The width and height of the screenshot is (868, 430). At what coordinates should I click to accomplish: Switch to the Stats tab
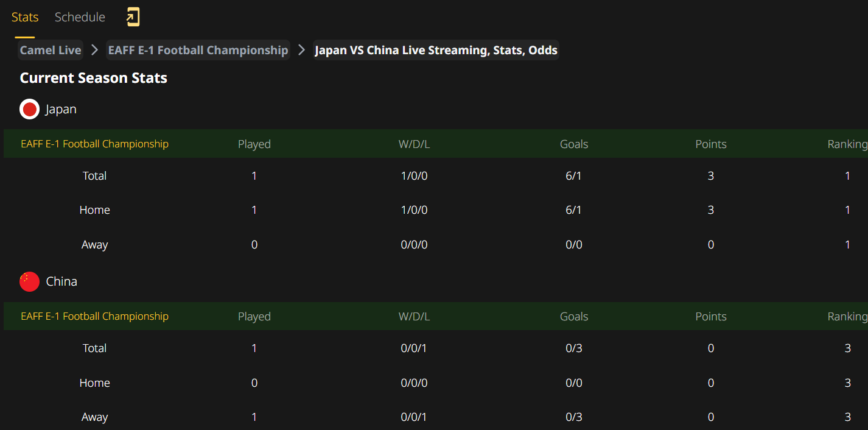[x=25, y=17]
